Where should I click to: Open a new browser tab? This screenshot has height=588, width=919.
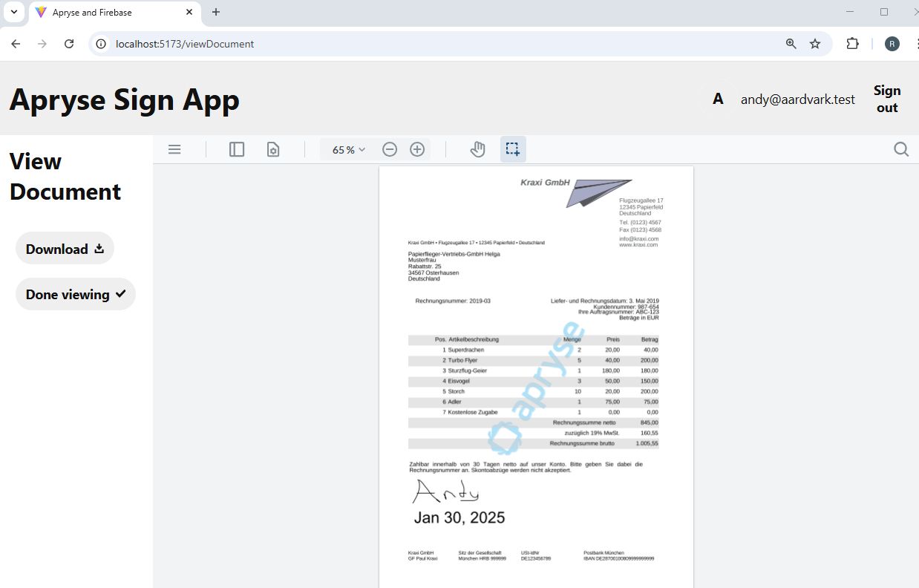tap(216, 12)
